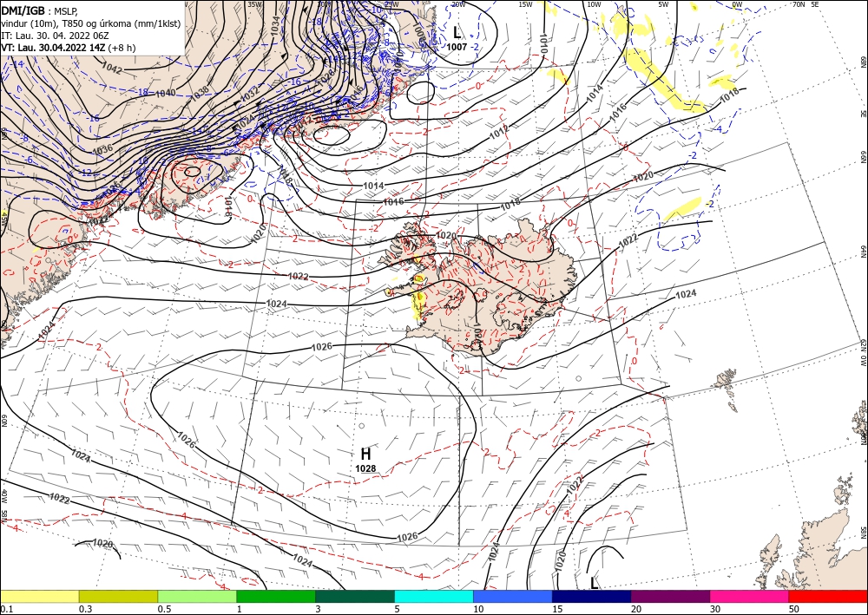Click the '1042' isobar label
This screenshot has height=615, width=868.
pyautogui.click(x=112, y=69)
